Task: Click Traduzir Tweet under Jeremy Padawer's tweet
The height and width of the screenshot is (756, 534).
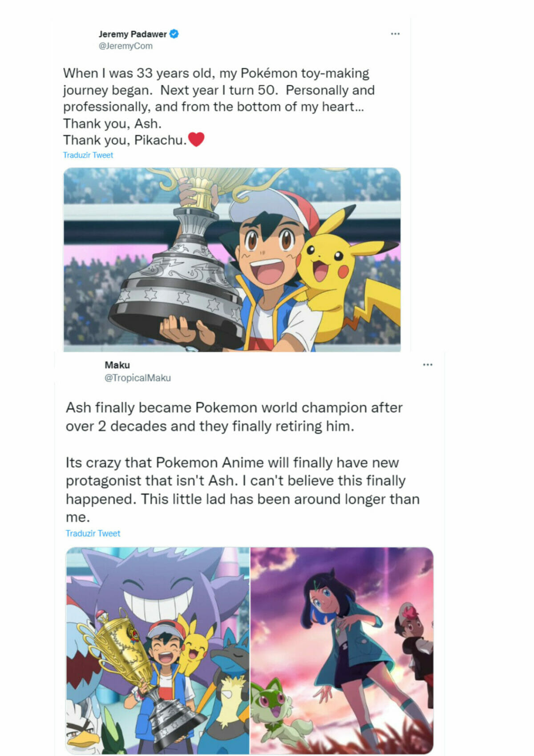Action: 88,155
